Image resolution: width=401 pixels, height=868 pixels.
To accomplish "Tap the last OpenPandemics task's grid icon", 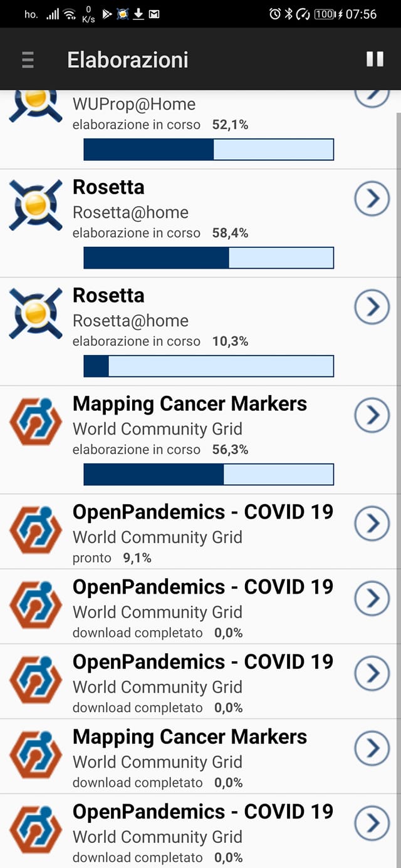I will 36,830.
